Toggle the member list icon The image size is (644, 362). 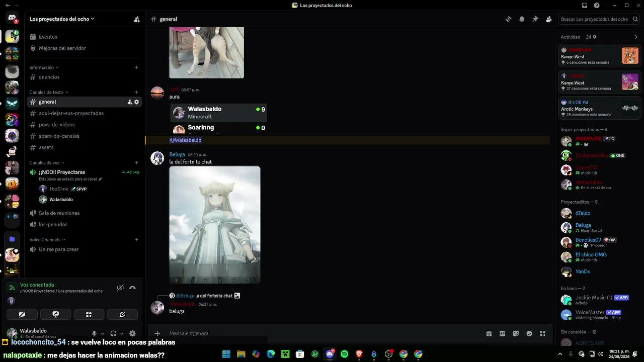[548, 19]
